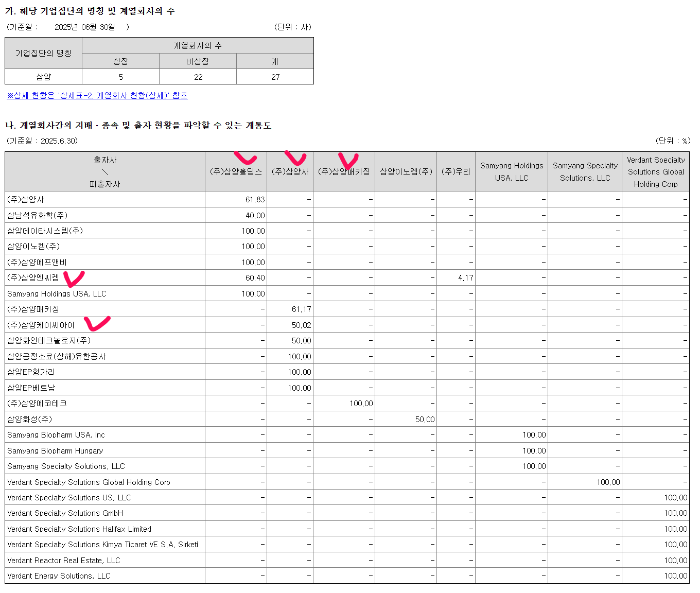Click the Verdant Specialty Solutions Global Holding Corp header
Viewport: 700px width, 593px height.
click(656, 171)
